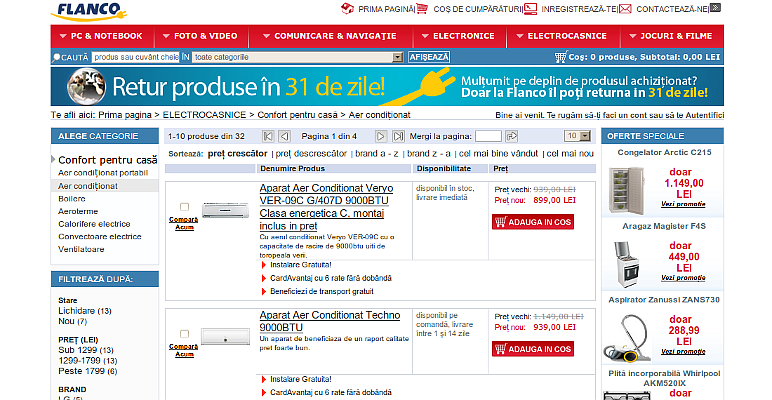Click ELECTROCASNICE in the breadcrumb
This screenshot has width=772, height=400.
(204, 115)
